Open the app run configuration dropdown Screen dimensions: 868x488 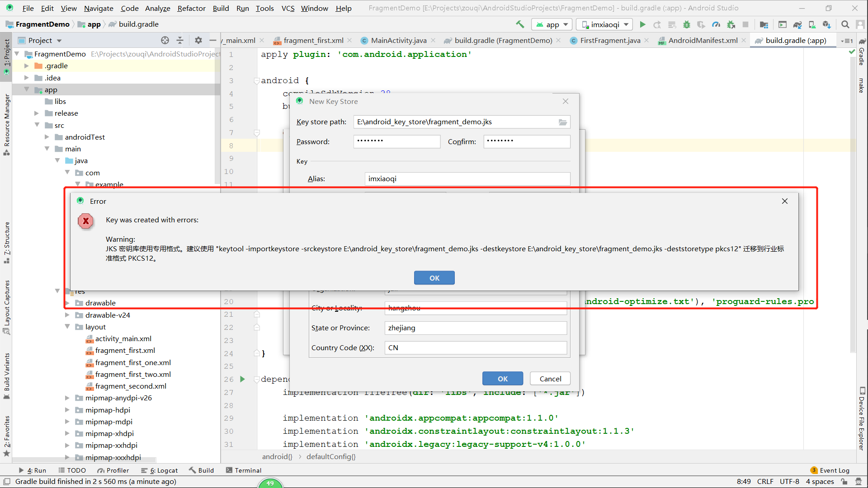click(552, 24)
